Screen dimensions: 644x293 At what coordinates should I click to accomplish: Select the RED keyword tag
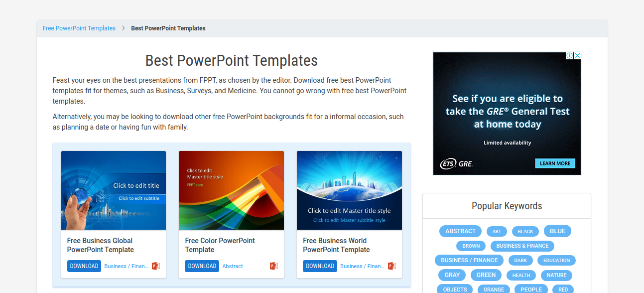[563, 289]
